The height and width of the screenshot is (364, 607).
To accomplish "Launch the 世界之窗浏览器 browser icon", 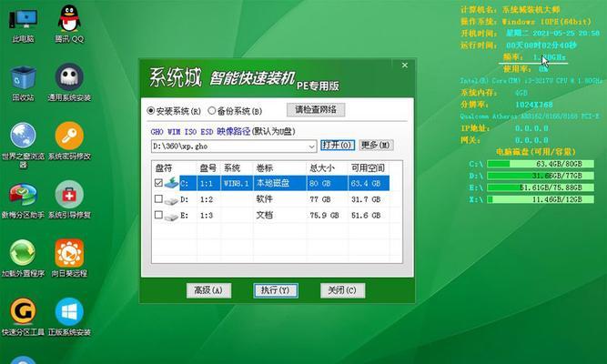I will [24, 137].
